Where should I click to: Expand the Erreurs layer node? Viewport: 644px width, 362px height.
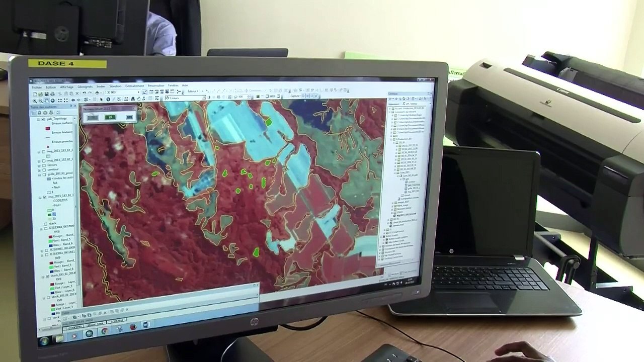(39, 166)
